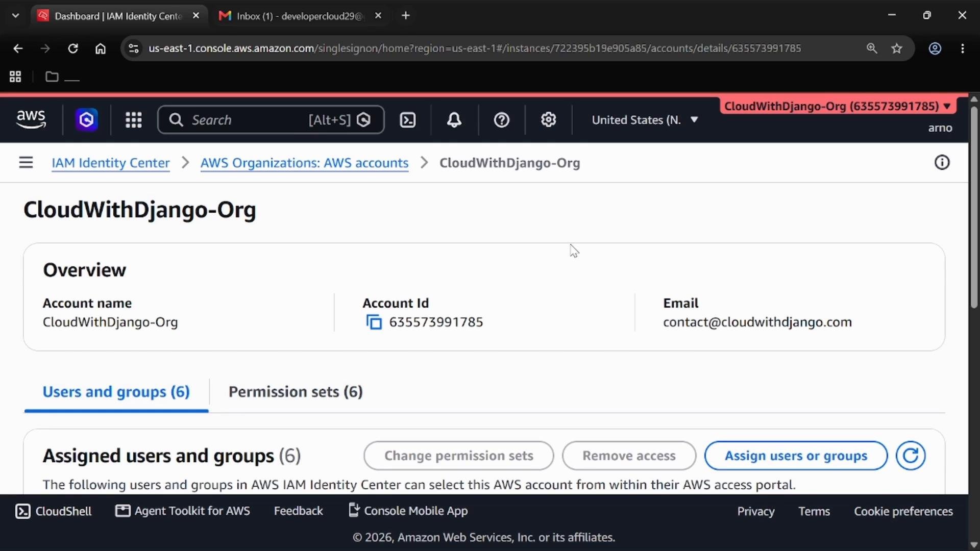Click Remove access button
This screenshot has height=551, width=980.
[x=629, y=456]
